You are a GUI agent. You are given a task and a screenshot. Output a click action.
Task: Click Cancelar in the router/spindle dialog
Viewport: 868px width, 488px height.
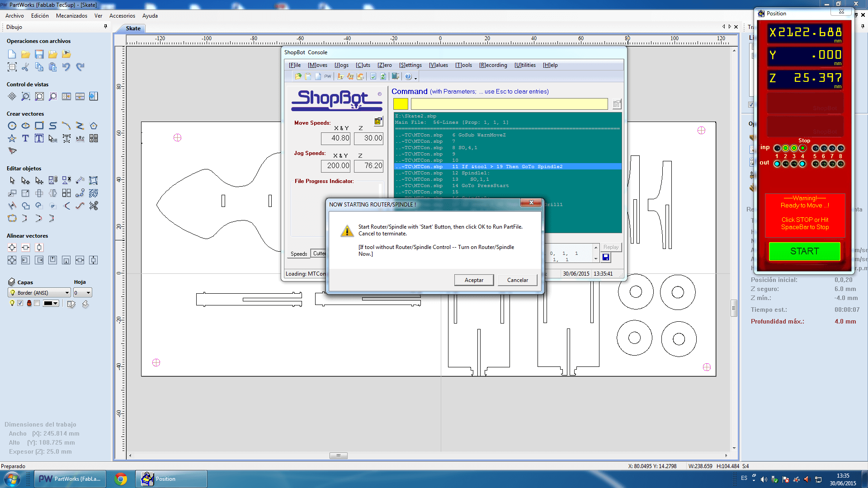point(517,280)
